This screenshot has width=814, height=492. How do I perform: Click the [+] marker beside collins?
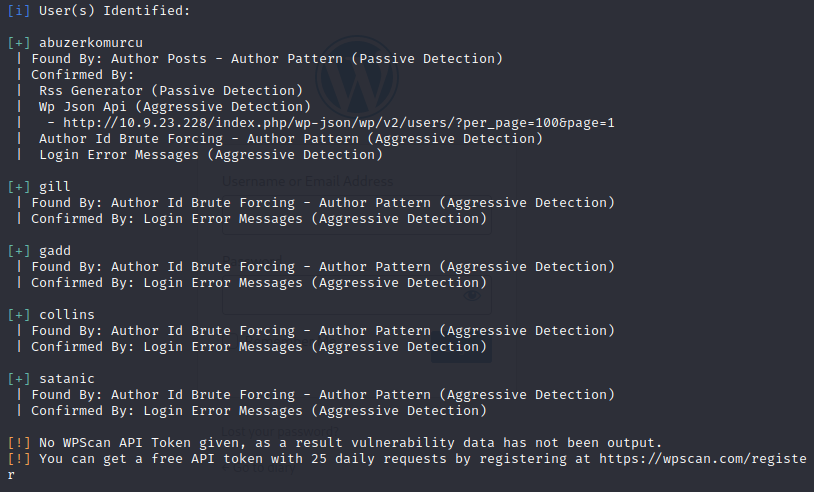[19, 315]
